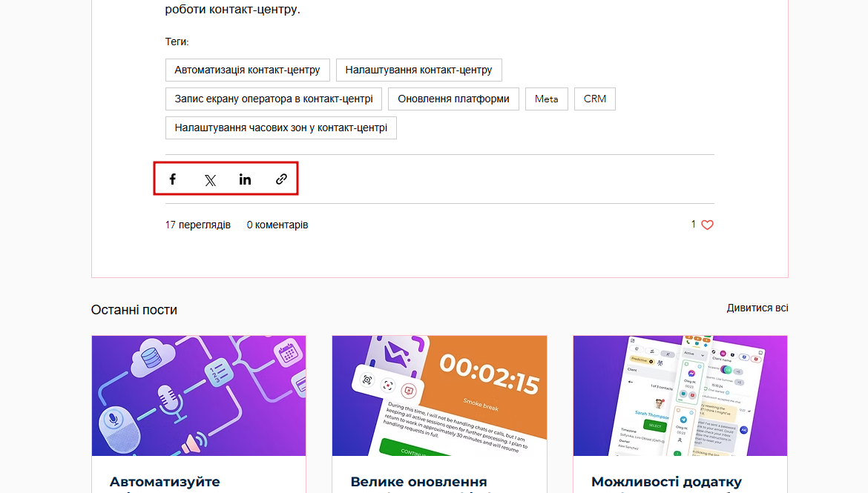This screenshot has width=868, height=493.
Task: Open post titled Автоматизуйте
Action: click(165, 482)
